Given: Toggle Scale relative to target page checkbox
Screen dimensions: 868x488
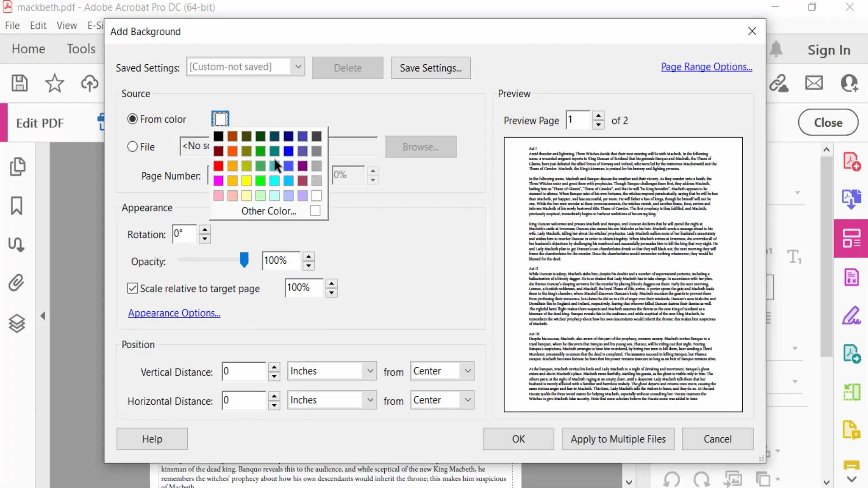Looking at the screenshot, I should (x=132, y=288).
